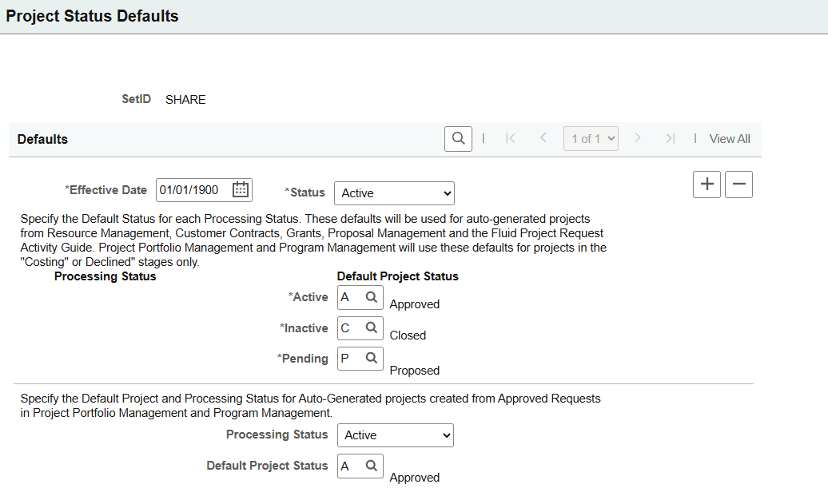The height and width of the screenshot is (504, 828).
Task: Add a new Defaults row with plus button
Action: coord(707,184)
